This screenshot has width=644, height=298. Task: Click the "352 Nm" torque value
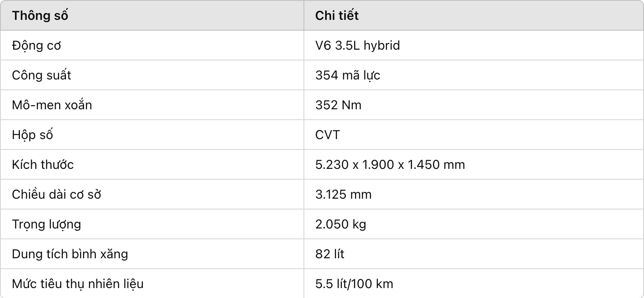click(x=338, y=105)
